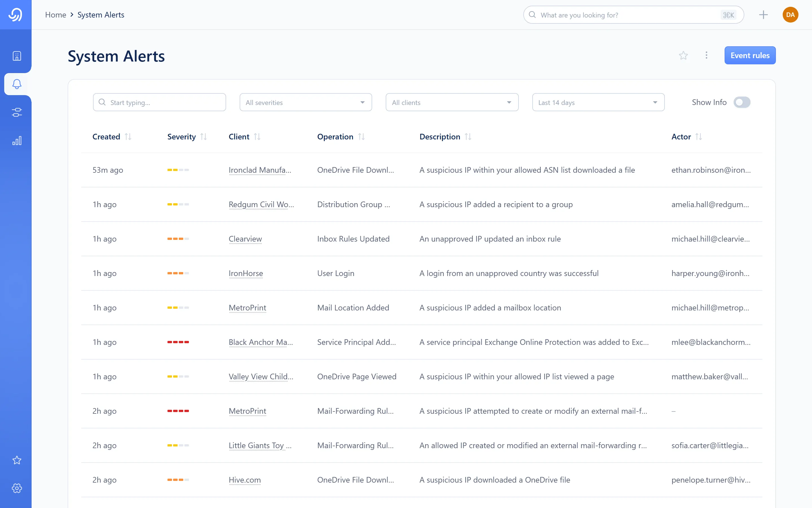Screen dimensions: 812x508
Task: Toggle the Show Info switch
Action: [742, 102]
